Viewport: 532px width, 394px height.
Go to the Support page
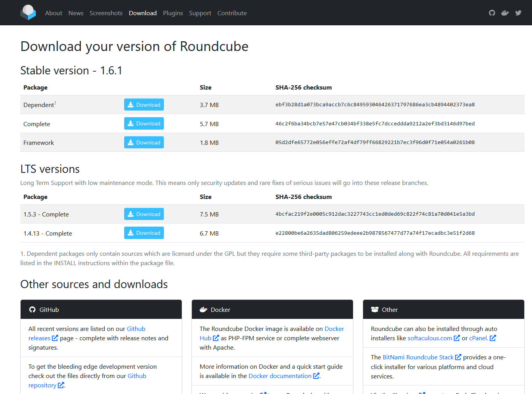click(x=200, y=13)
